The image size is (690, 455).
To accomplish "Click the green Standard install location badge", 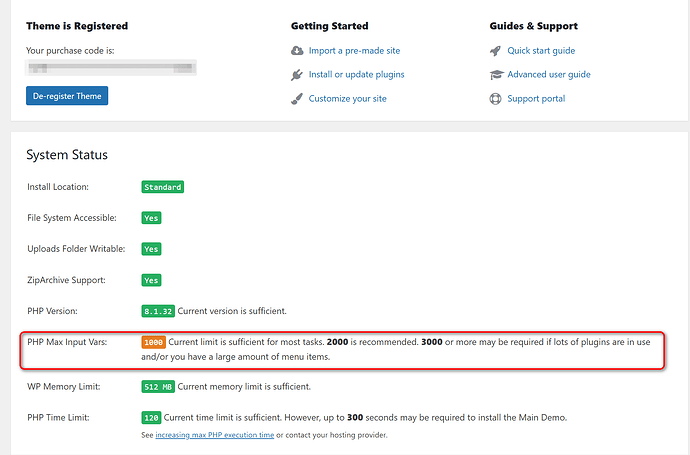I will 162,187.
